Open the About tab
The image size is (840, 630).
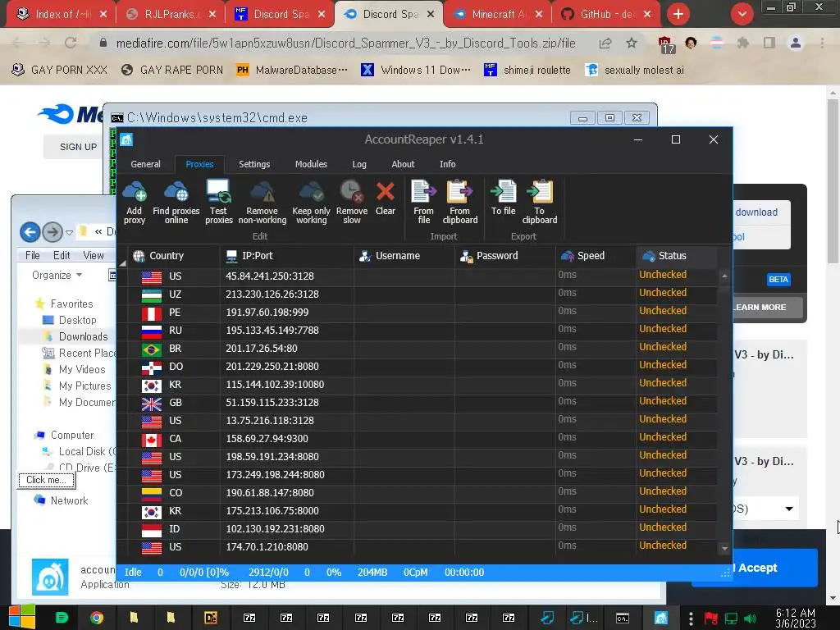click(x=404, y=164)
